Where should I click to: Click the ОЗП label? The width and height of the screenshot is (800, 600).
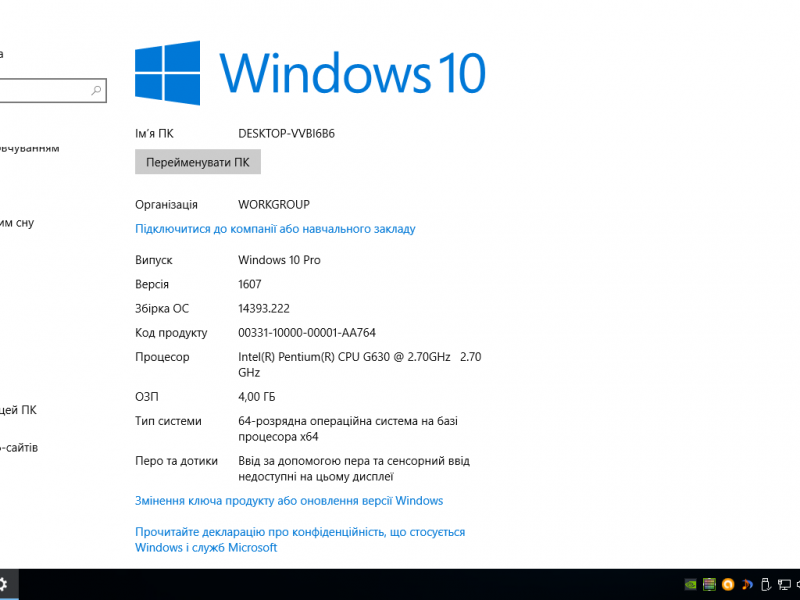click(x=147, y=397)
